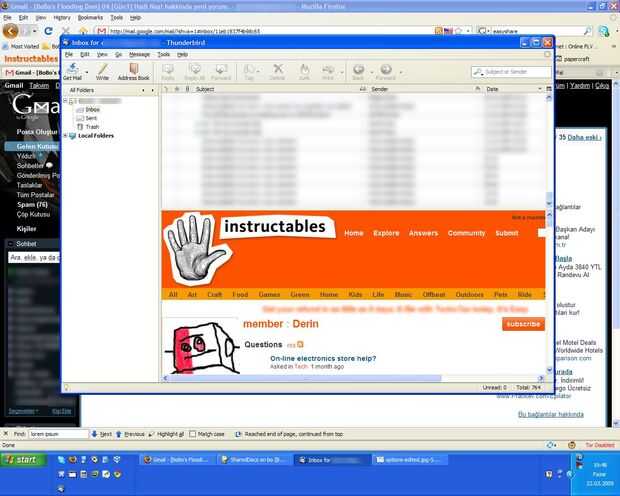The image size is (620, 496).
Task: Click column picker icon in message list
Action: pos(549,89)
